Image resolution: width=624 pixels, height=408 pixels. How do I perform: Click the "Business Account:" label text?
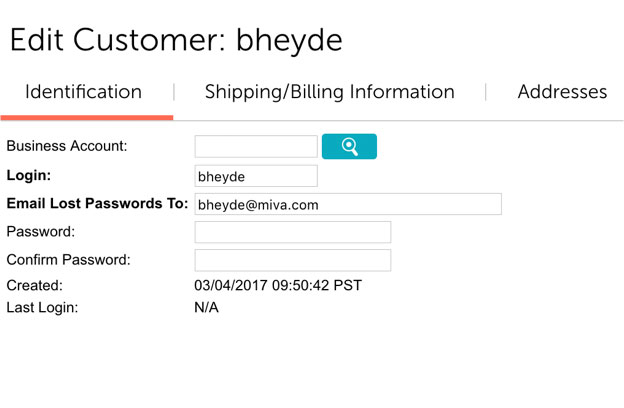click(x=67, y=146)
